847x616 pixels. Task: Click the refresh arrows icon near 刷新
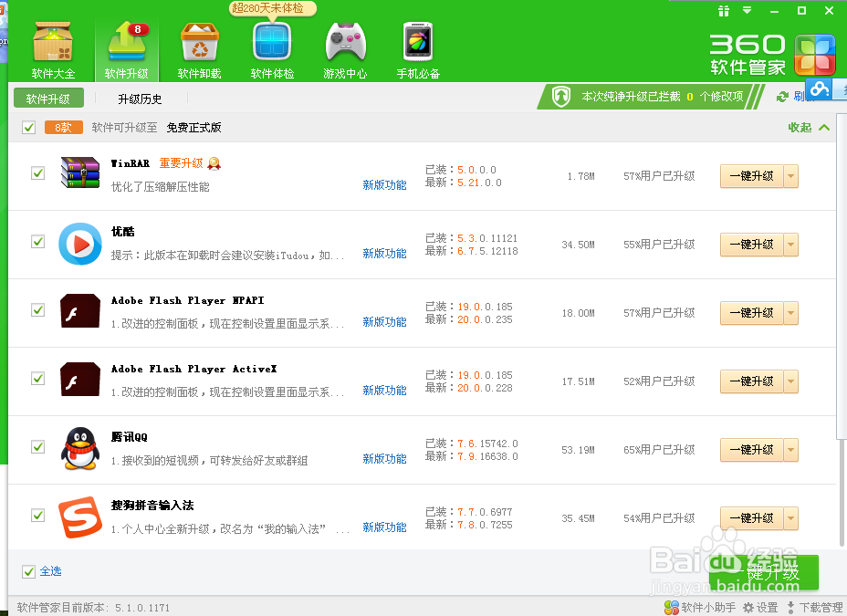(x=782, y=97)
